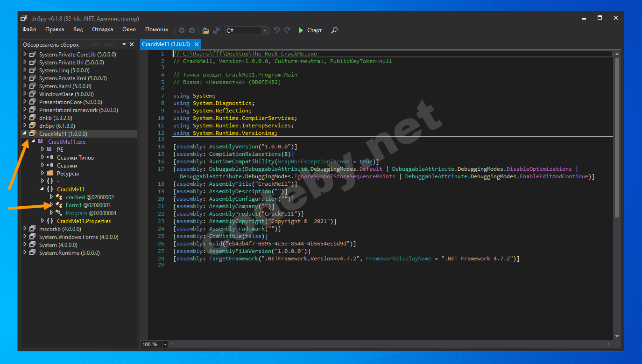
Task: Click the vertical scrollbar of code editor
Action: 617,140
